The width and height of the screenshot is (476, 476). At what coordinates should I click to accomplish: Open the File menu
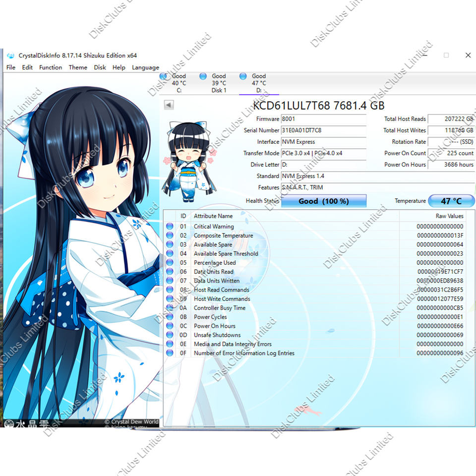(10, 67)
